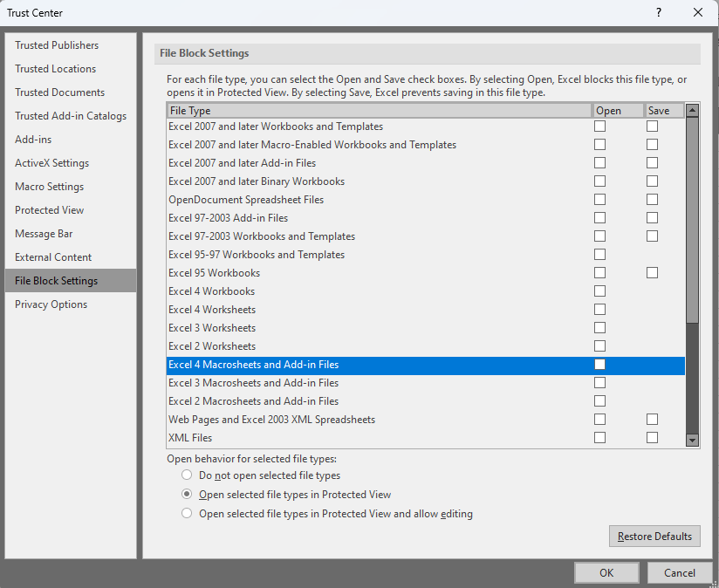Select the XML Files row text
The height and width of the screenshot is (588, 719).
[190, 438]
